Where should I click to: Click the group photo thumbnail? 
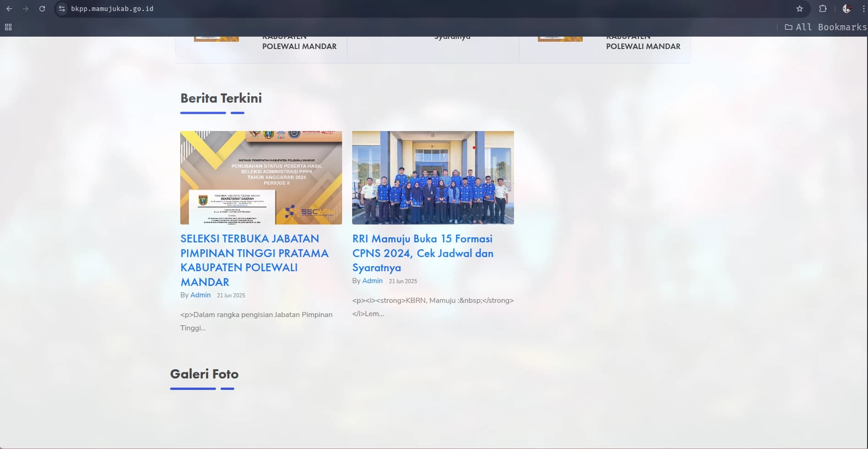coord(433,177)
